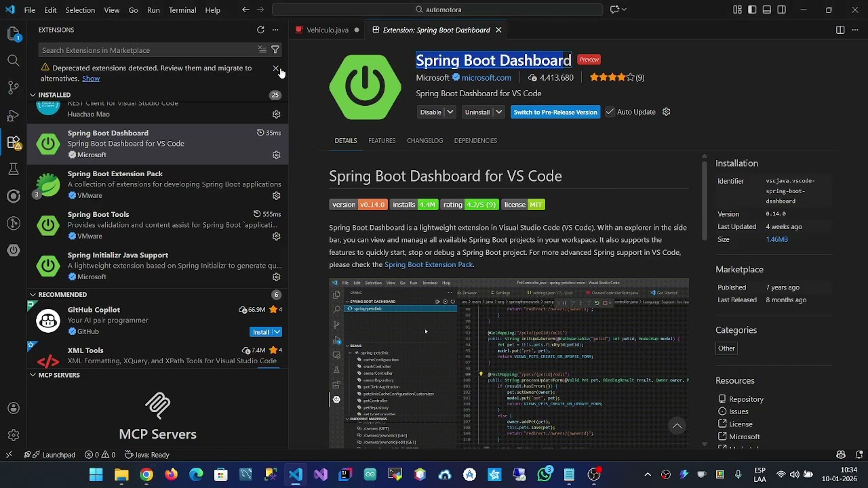The image size is (868, 488).
Task: Select the Dependencies tab
Action: coord(475,141)
